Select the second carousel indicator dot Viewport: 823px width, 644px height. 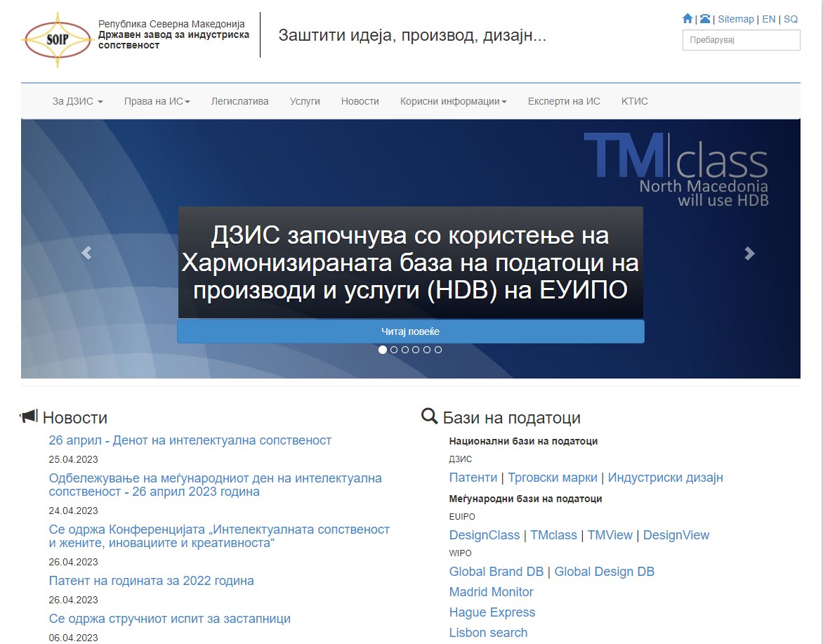[x=394, y=350]
